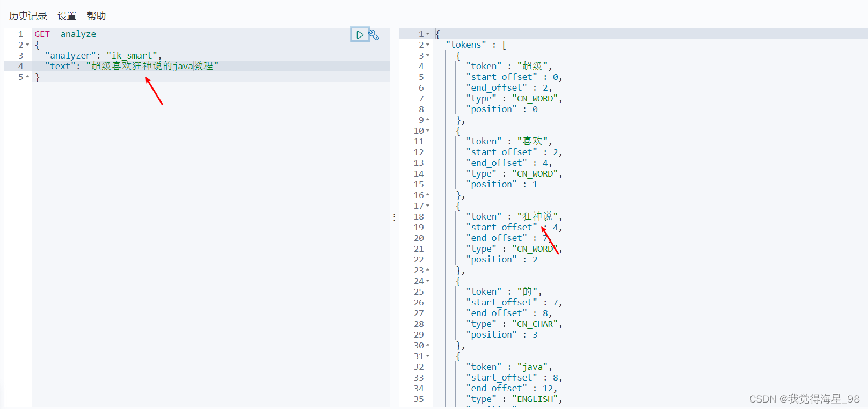Click "position" : 3 line

[x=502, y=335]
